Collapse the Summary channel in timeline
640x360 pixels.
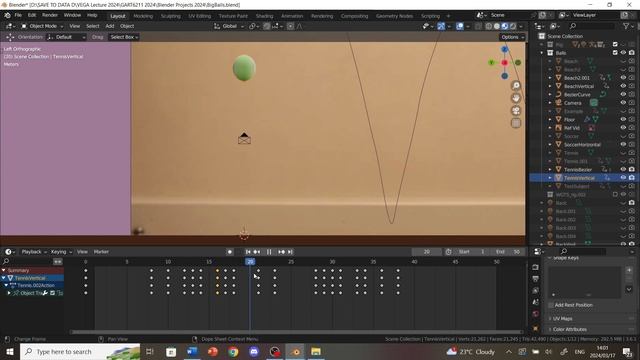pos(4,270)
